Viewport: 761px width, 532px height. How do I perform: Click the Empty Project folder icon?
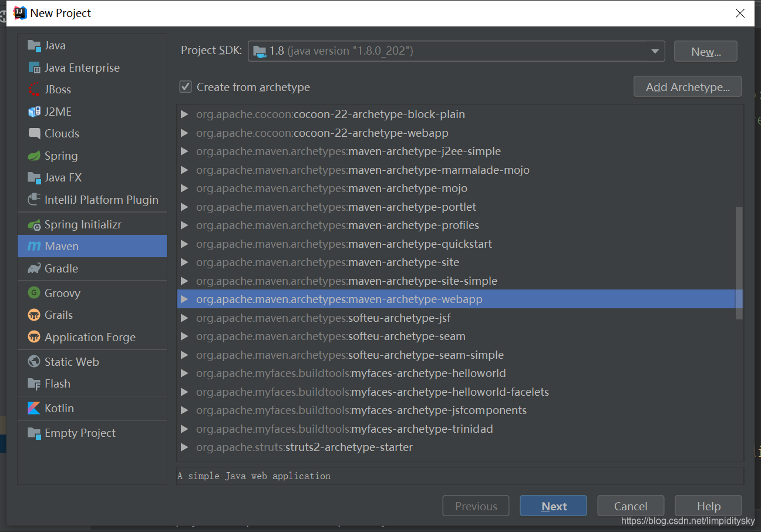34,433
